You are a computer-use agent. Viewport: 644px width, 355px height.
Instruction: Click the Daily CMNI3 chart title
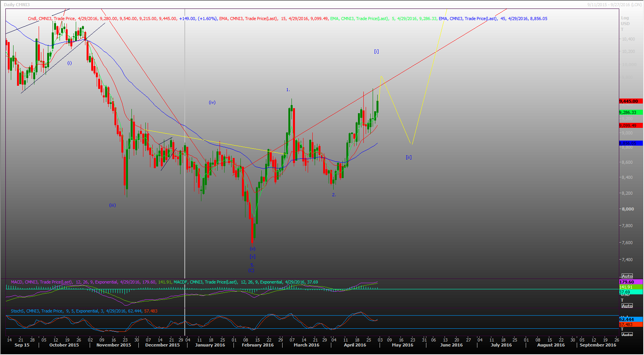coord(17,5)
